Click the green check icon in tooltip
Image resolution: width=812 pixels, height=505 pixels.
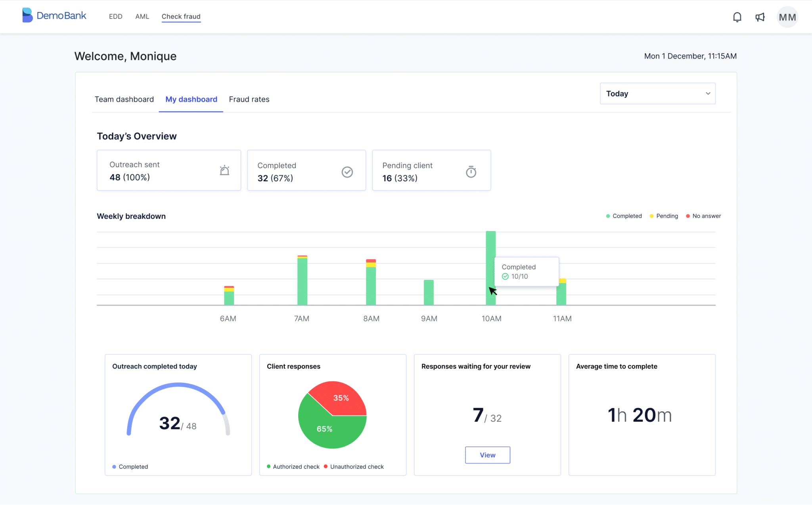click(505, 276)
